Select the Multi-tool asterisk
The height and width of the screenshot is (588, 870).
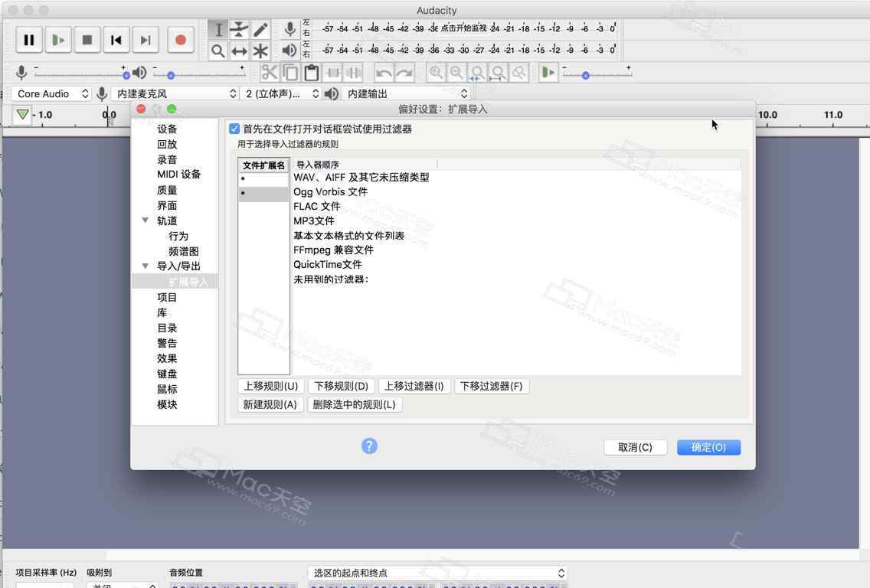260,51
